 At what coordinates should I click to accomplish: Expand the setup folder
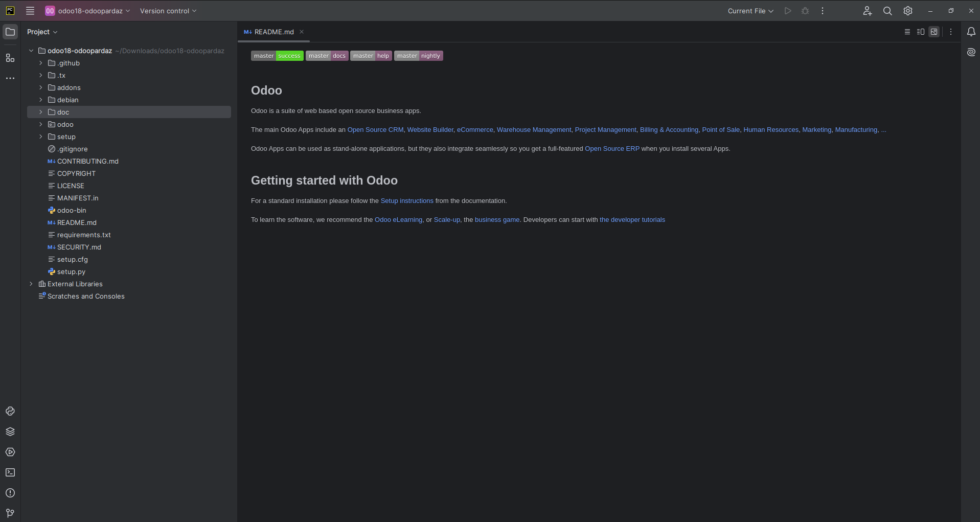(41, 137)
